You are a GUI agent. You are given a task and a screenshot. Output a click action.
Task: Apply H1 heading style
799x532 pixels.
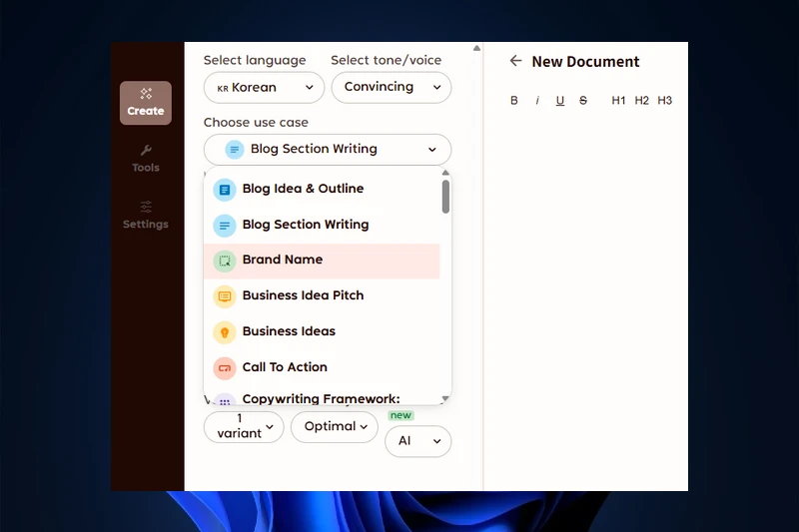618,101
